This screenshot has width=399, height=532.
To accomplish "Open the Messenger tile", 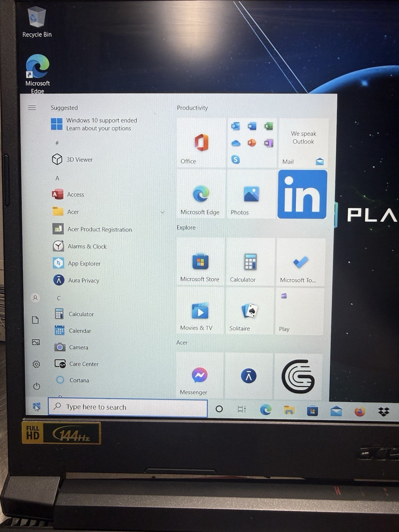I will 199,375.
